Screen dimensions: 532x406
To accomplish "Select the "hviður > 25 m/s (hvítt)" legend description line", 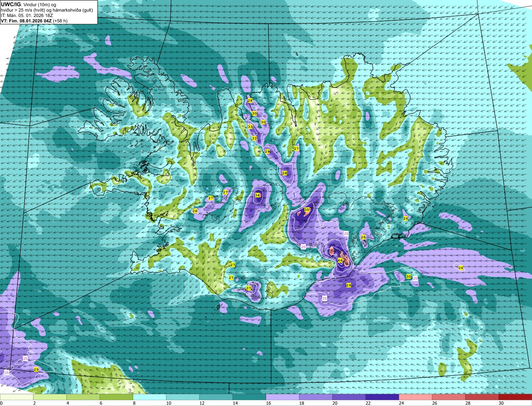I will pos(24,10).
